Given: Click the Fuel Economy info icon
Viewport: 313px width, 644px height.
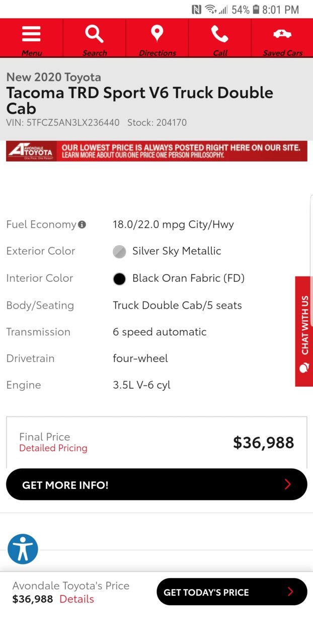Looking at the screenshot, I should (x=82, y=225).
